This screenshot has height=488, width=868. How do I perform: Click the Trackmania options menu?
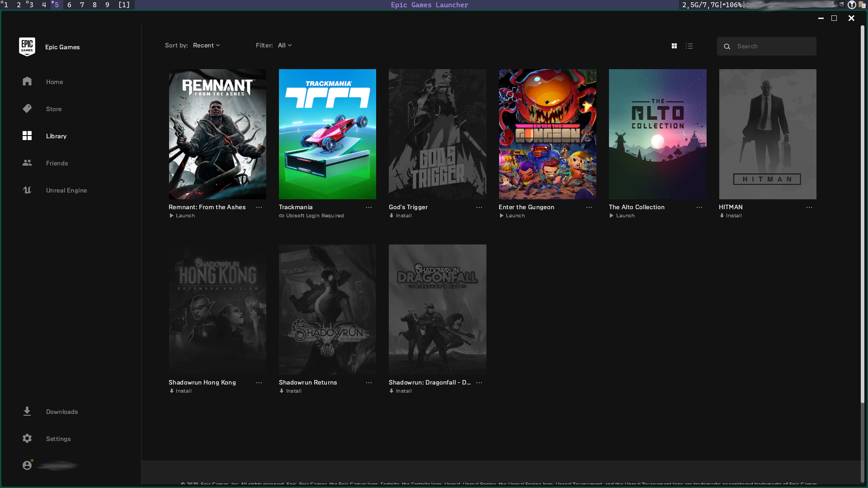point(369,207)
